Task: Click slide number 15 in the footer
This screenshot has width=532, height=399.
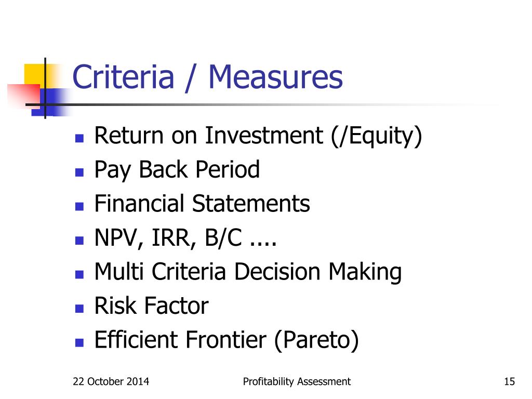Action: 510,382
